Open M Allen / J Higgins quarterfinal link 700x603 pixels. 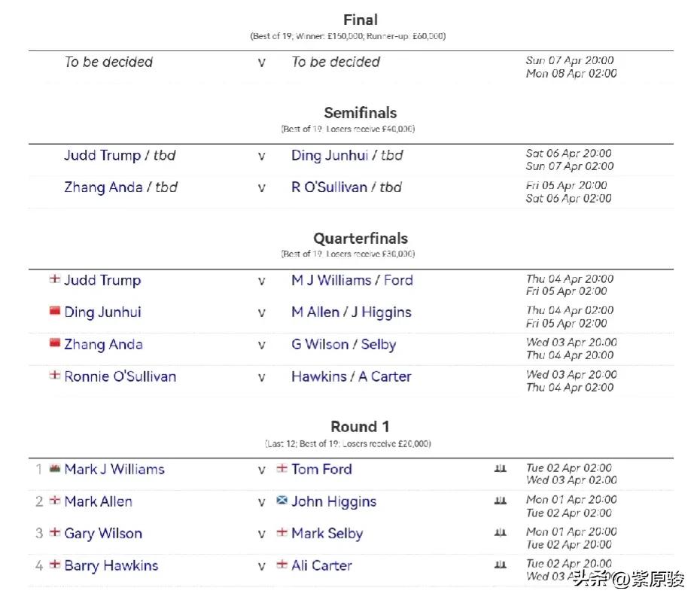point(352,312)
